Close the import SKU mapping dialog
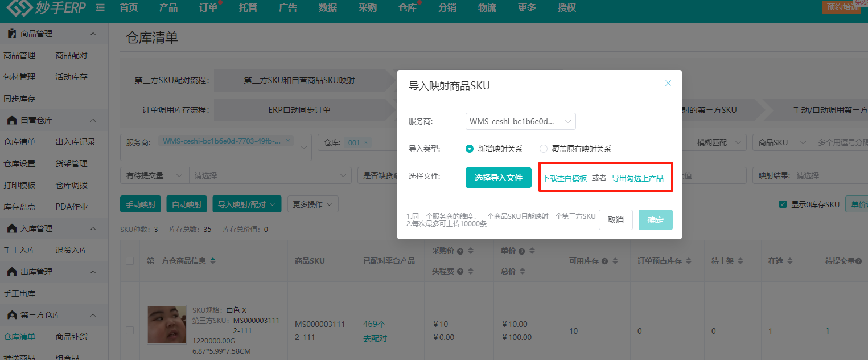This screenshot has height=360, width=868. [x=668, y=83]
